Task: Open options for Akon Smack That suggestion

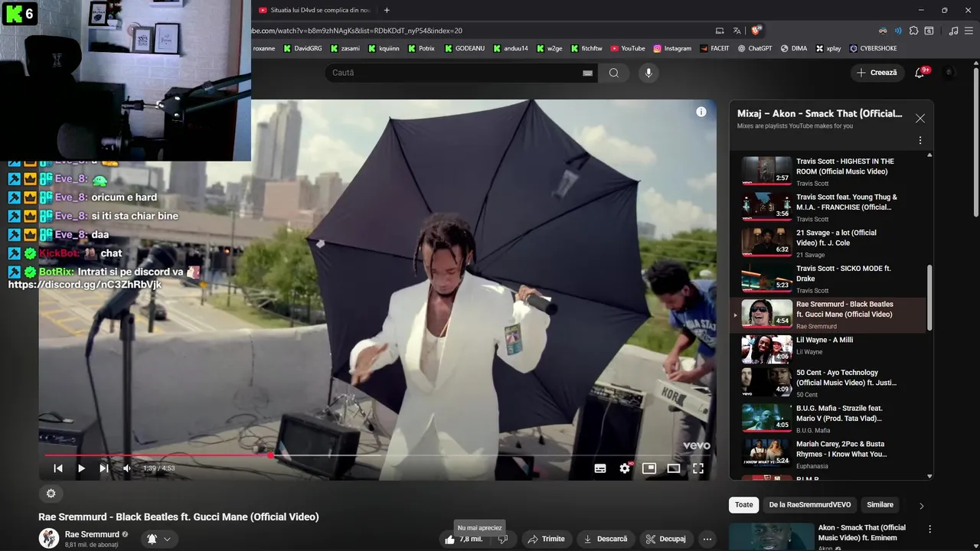Action: 929,530
